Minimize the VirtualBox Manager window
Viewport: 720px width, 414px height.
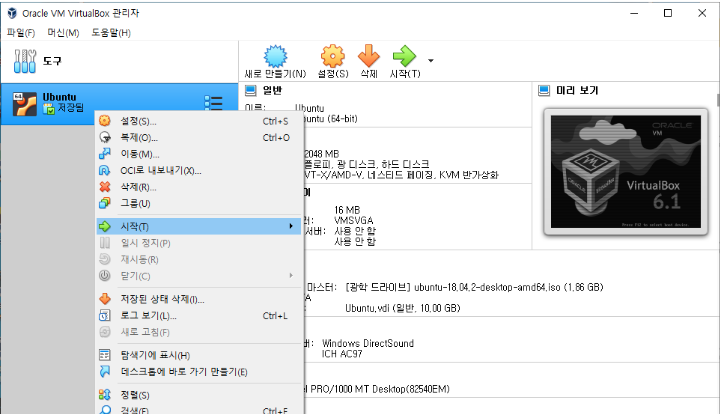click(x=634, y=13)
